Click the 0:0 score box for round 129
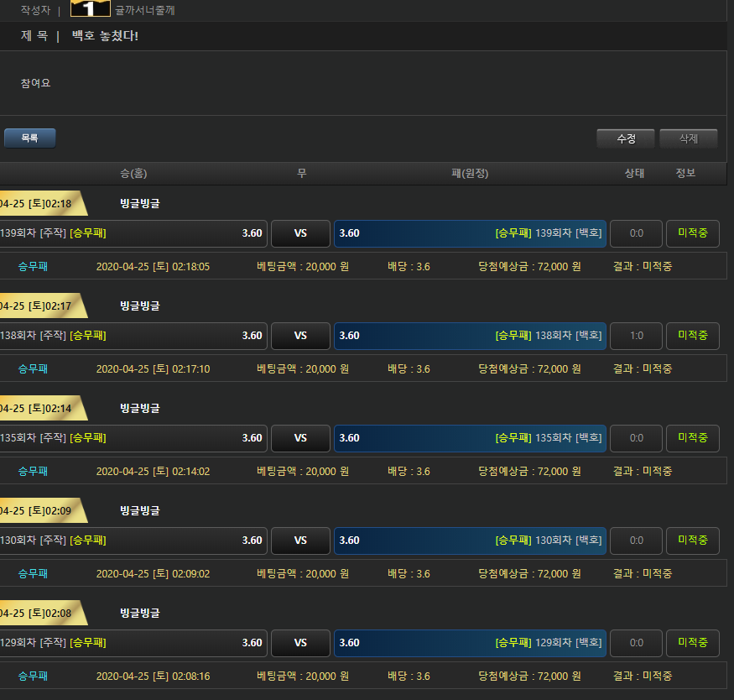 636,643
